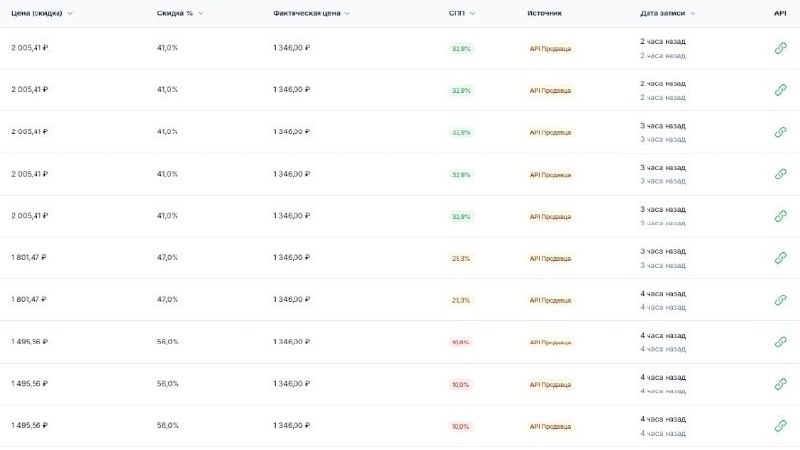The height and width of the screenshot is (450, 800).
Task: Click the 25,3% badge in the 3 часа назад row
Action: click(x=461, y=259)
